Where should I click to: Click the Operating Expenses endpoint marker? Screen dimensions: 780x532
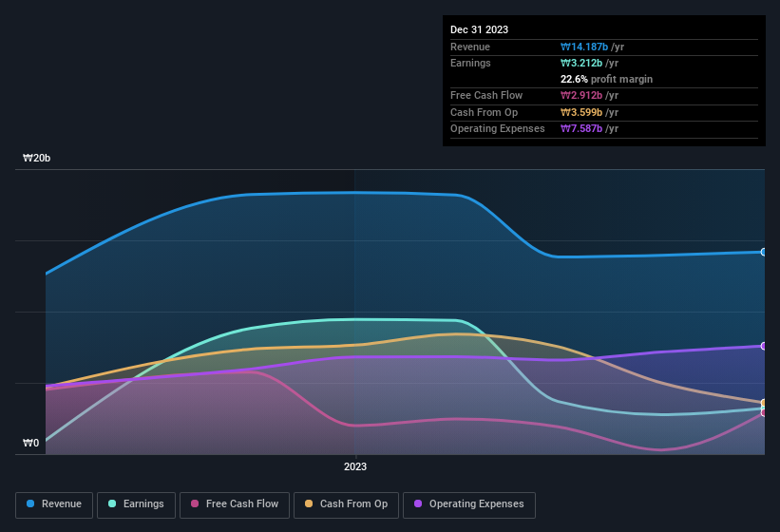[x=763, y=346]
